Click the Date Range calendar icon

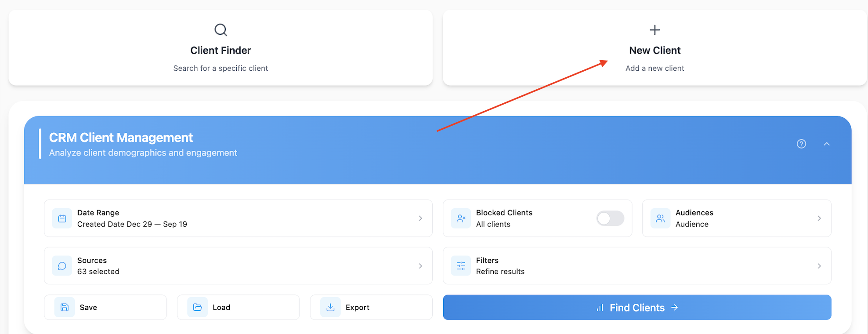point(62,218)
